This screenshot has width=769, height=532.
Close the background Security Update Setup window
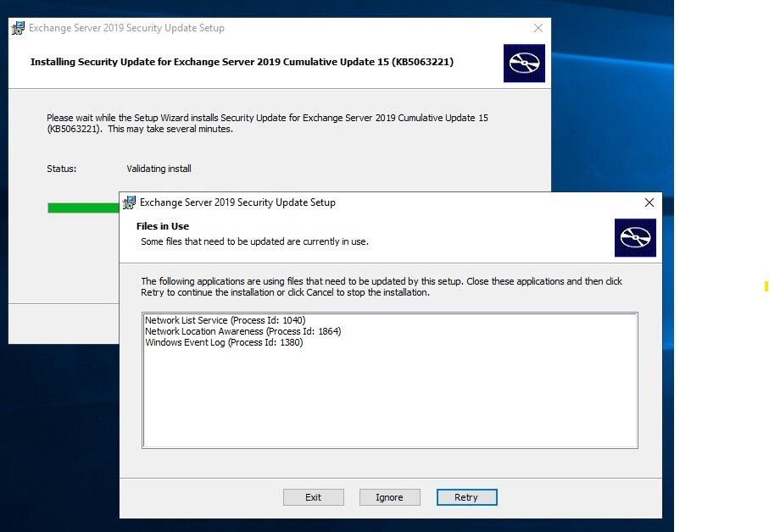point(538,28)
